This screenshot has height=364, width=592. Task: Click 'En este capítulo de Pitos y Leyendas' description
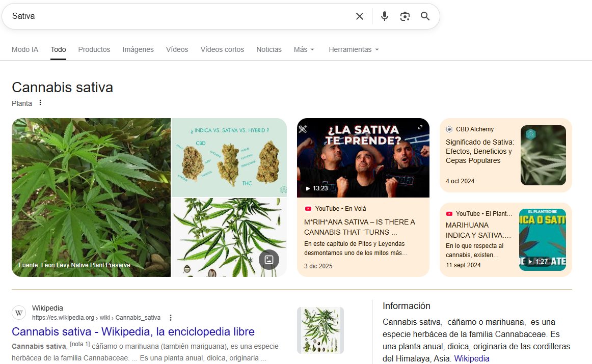pos(356,248)
